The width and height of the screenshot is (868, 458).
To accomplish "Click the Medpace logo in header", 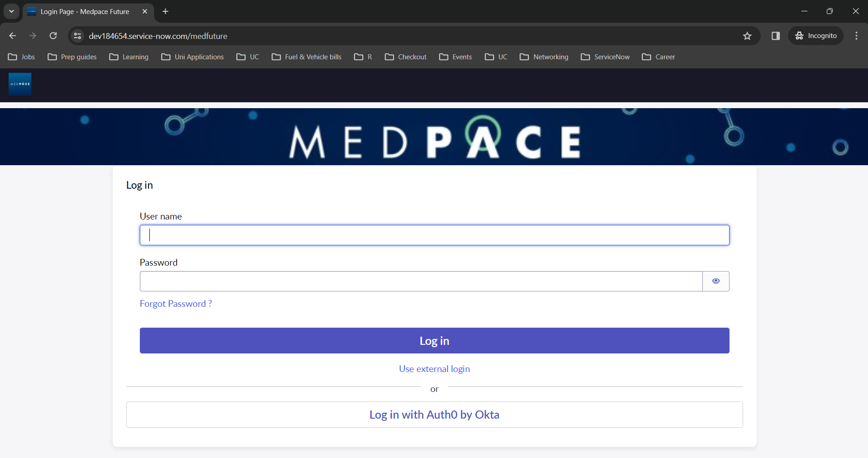I will (x=20, y=84).
